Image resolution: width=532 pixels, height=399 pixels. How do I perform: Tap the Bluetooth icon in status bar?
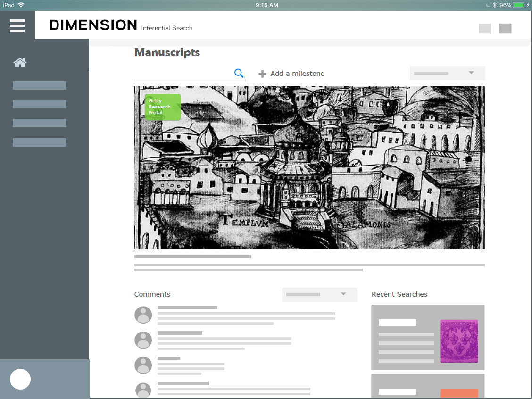coord(495,5)
